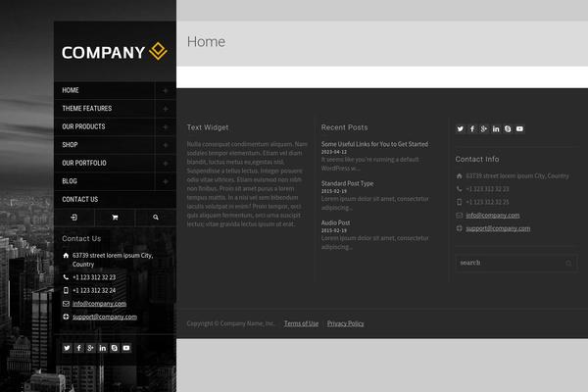
Task: Click the footer search magnifier icon
Action: tap(568, 263)
